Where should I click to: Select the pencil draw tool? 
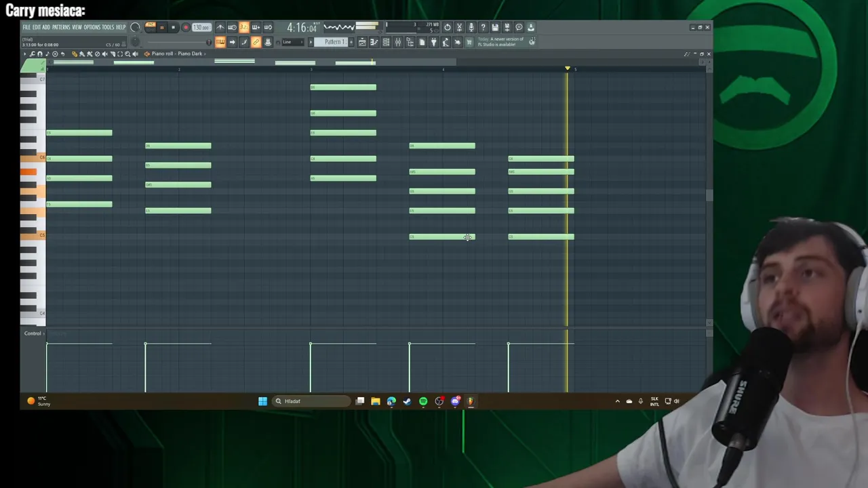[x=75, y=54]
